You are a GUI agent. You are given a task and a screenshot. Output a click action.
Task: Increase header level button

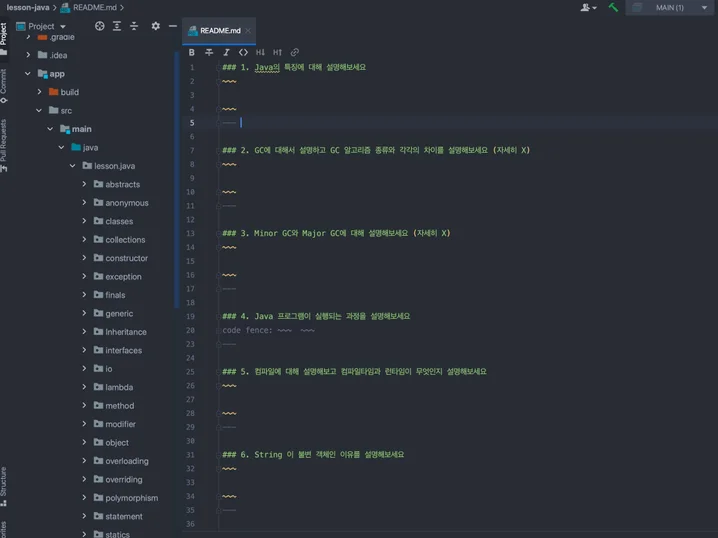tap(277, 52)
